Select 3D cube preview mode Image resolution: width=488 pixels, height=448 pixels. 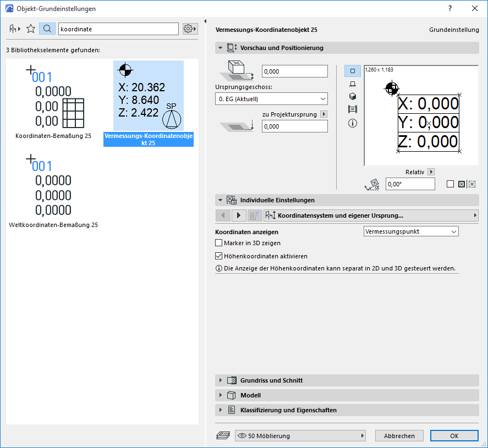[x=353, y=96]
